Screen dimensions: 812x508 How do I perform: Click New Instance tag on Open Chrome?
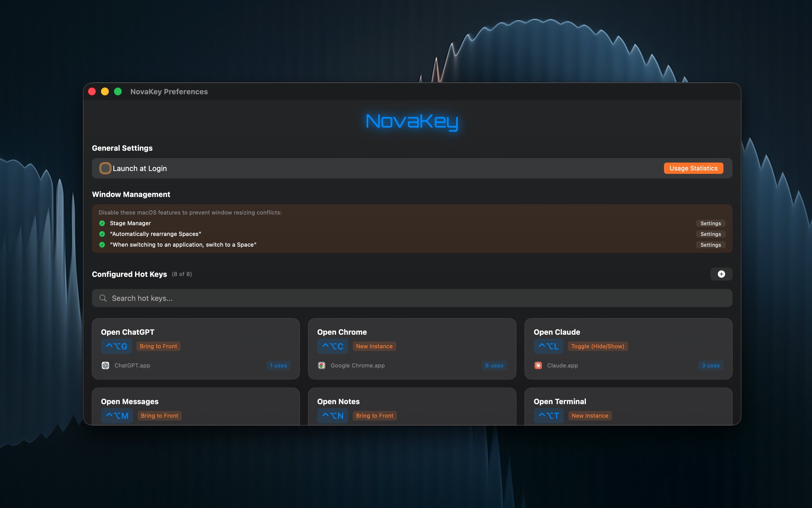click(374, 346)
